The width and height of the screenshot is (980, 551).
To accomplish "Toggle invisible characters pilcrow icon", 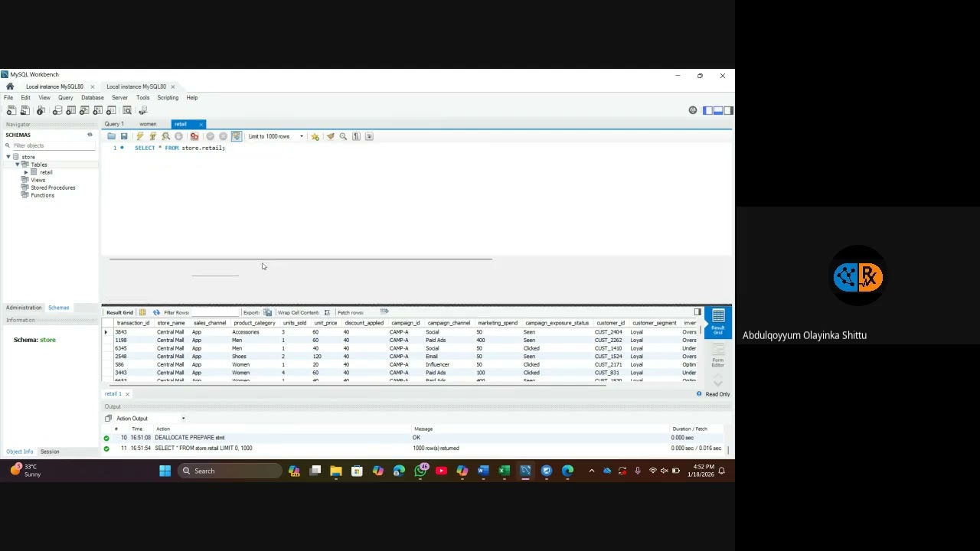I will 356,136.
